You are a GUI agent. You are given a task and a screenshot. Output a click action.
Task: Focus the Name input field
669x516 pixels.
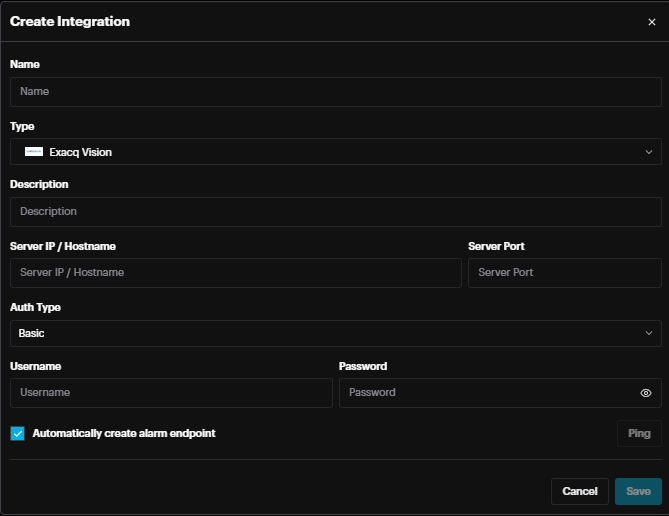[x=335, y=92]
